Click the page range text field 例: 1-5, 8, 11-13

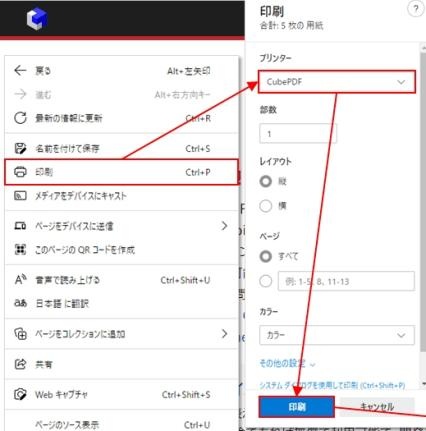(346, 281)
